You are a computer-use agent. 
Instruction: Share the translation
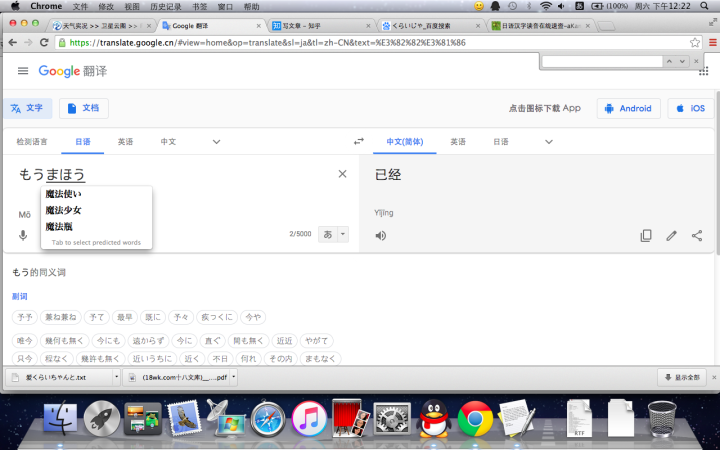697,236
